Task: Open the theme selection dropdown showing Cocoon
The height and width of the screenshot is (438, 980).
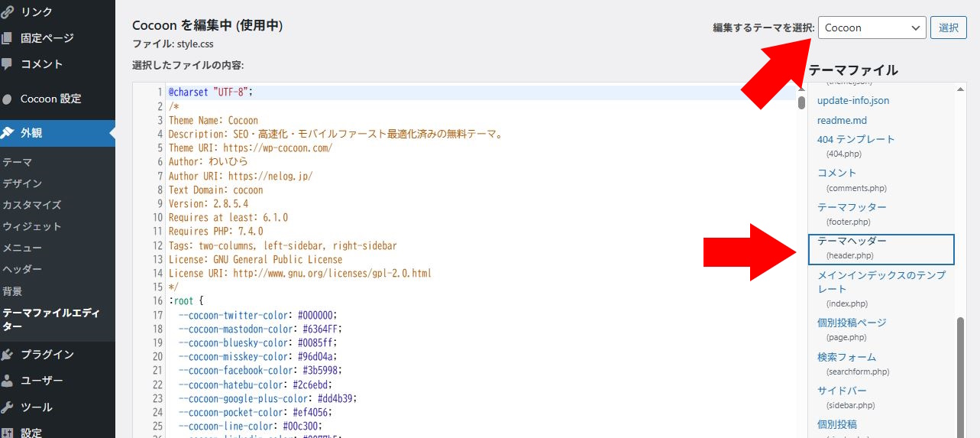Action: pos(872,28)
